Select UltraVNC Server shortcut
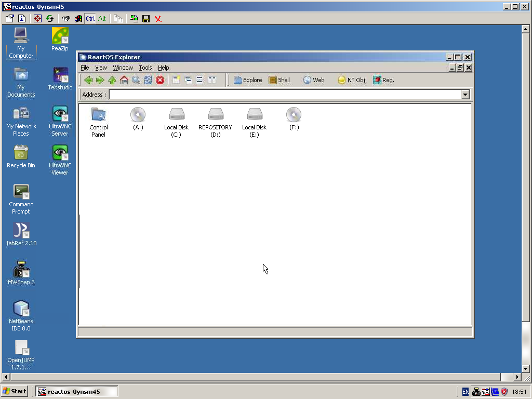This screenshot has height=399, width=532. (x=60, y=121)
